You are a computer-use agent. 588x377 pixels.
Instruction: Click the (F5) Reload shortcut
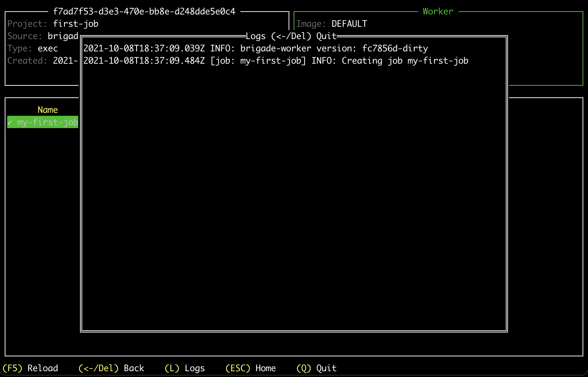point(30,368)
